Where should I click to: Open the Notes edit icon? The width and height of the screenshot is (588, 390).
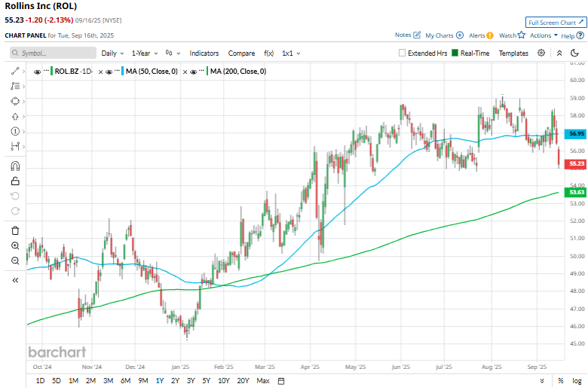coord(417,35)
